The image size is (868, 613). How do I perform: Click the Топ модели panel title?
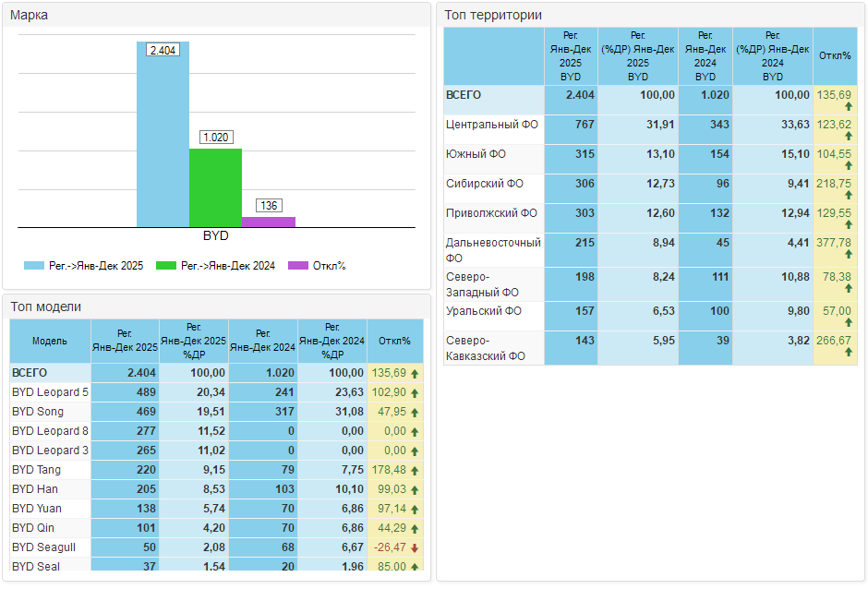point(46,306)
